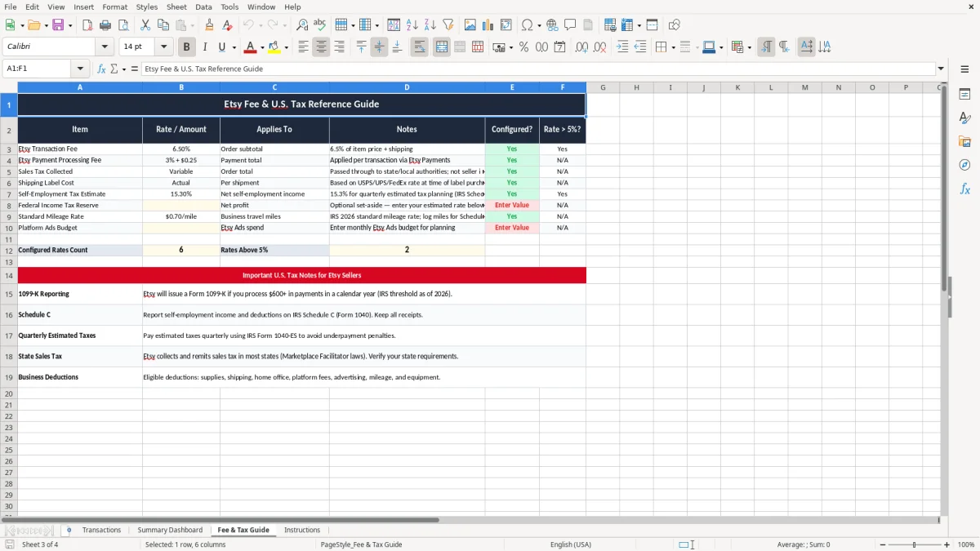Viewport: 980px width, 551px height.
Task: Switch to Instructions sheet tab
Action: [302, 530]
